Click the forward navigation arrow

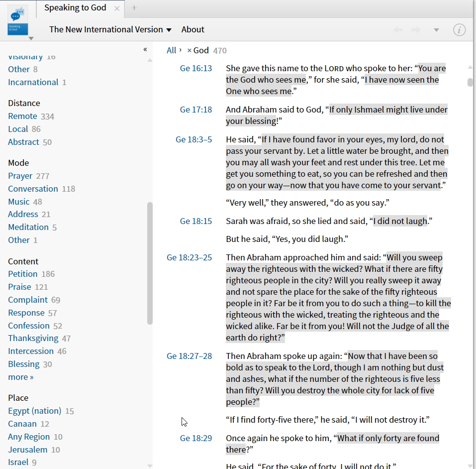(x=416, y=30)
